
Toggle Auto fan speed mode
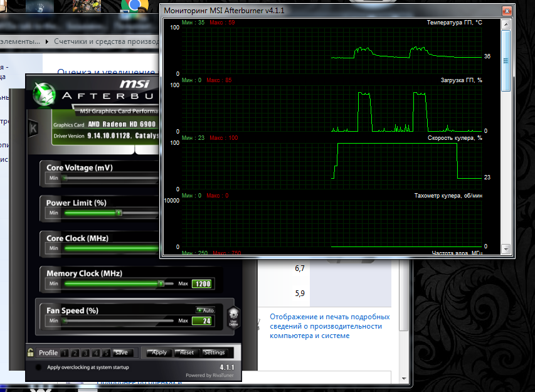(205, 310)
